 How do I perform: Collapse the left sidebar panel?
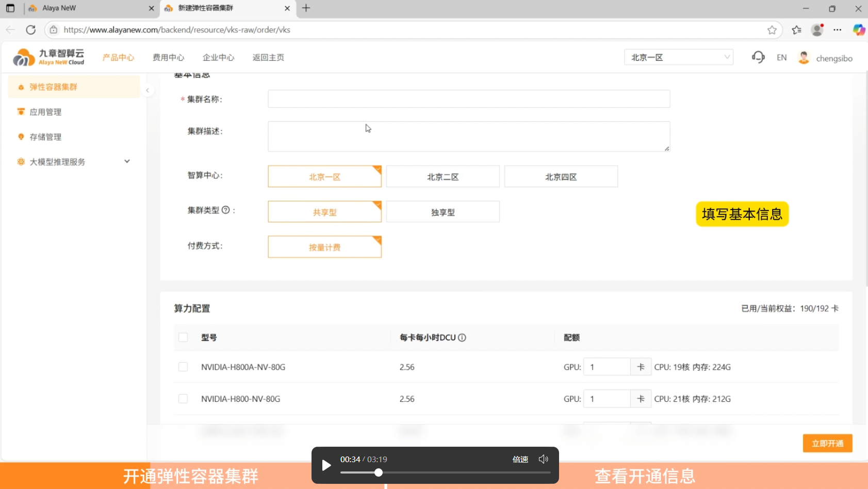tap(148, 90)
